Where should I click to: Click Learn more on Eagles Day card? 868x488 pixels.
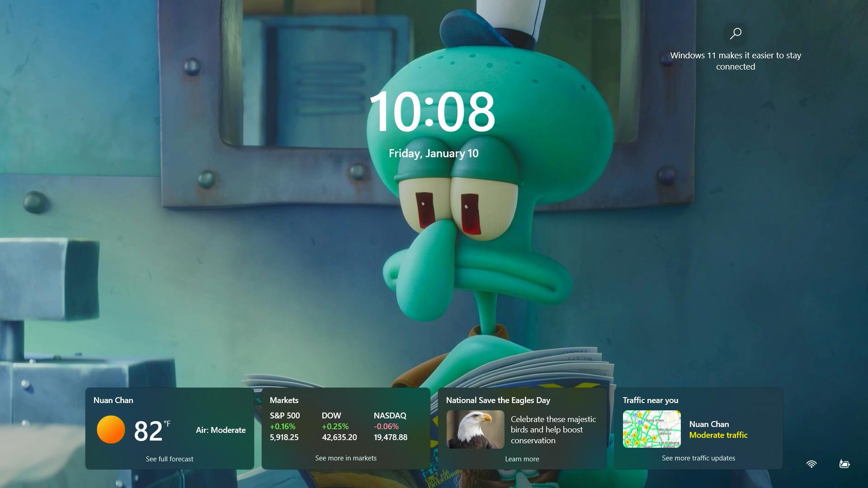522,459
